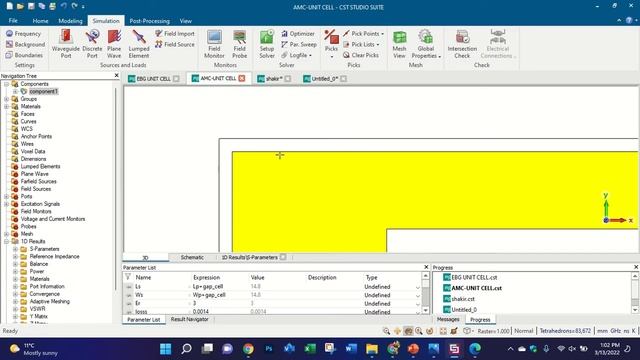Open the Modeling ribbon tab

pos(70,21)
